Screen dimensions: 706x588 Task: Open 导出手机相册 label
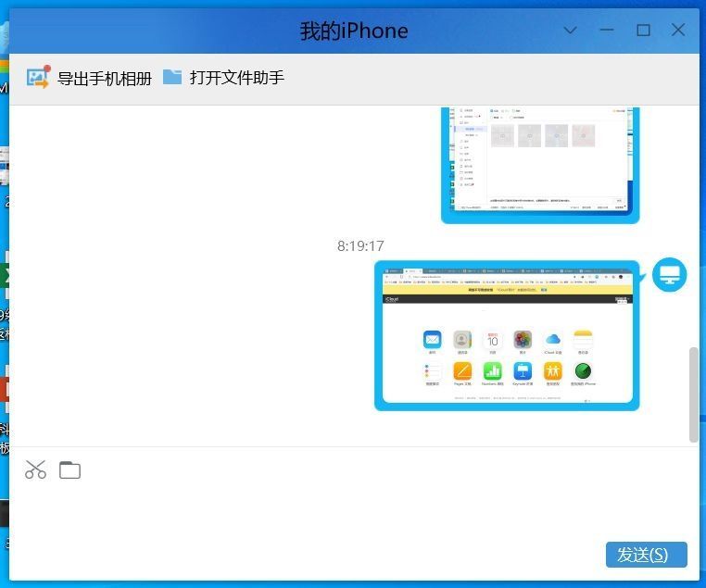(x=105, y=79)
